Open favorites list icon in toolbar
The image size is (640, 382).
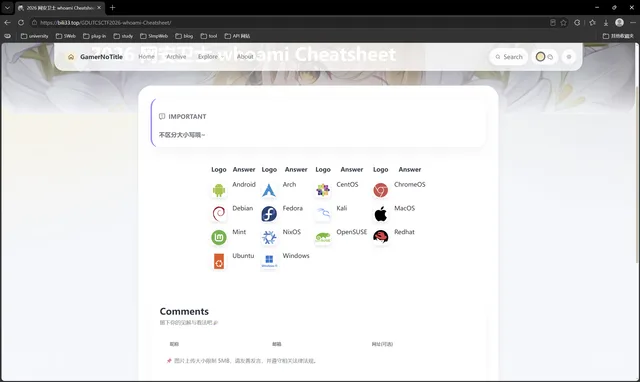click(592, 22)
